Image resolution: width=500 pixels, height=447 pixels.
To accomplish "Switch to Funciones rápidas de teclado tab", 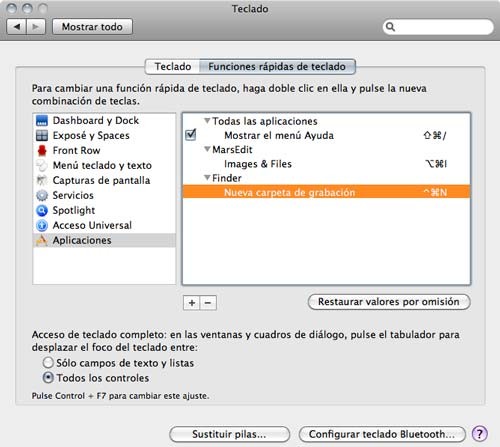I will tap(277, 67).
